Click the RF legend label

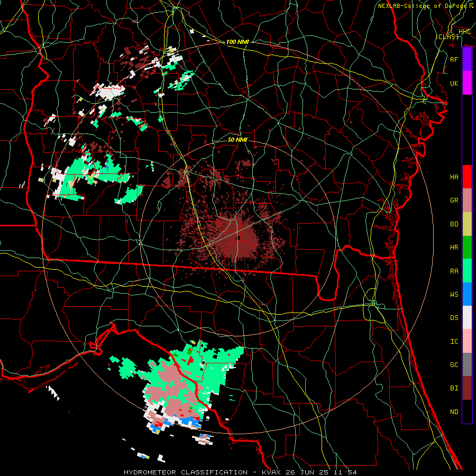[x=454, y=59]
